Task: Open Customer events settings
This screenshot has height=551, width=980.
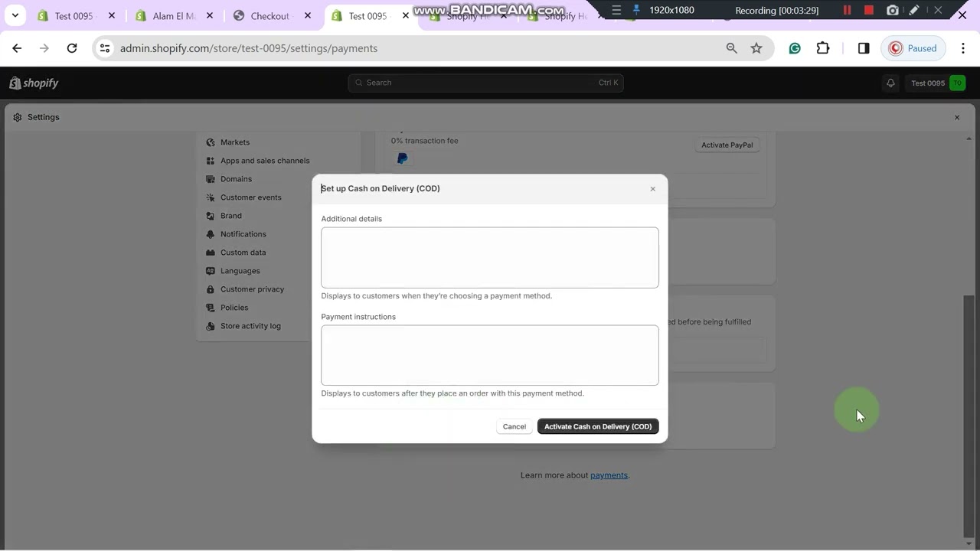Action: pyautogui.click(x=251, y=197)
